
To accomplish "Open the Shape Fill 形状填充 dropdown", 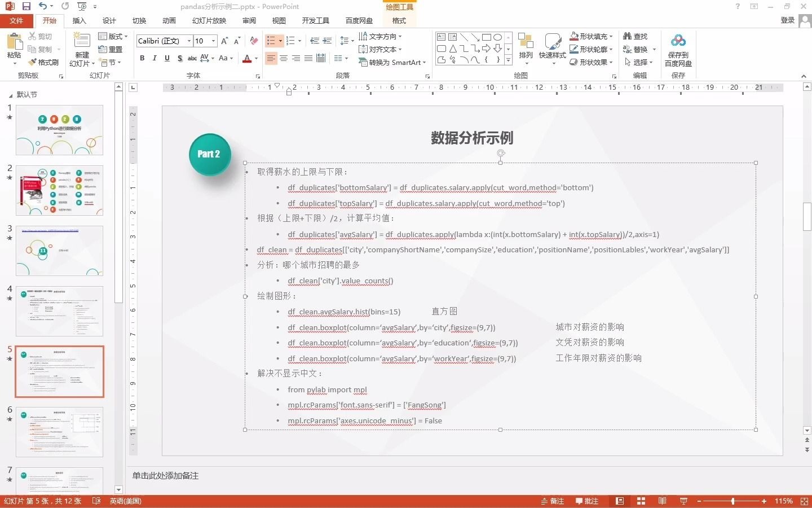I will coord(591,36).
